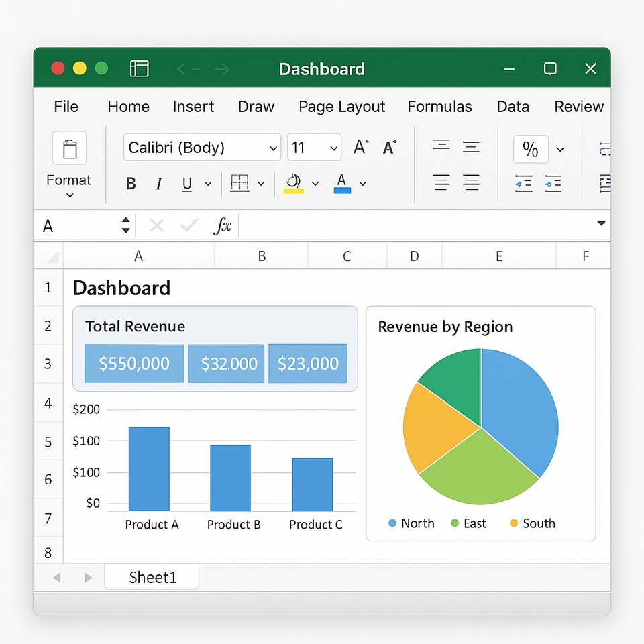Open the font size 11 dropdown
Image resolution: width=644 pixels, height=644 pixels.
coord(314,148)
